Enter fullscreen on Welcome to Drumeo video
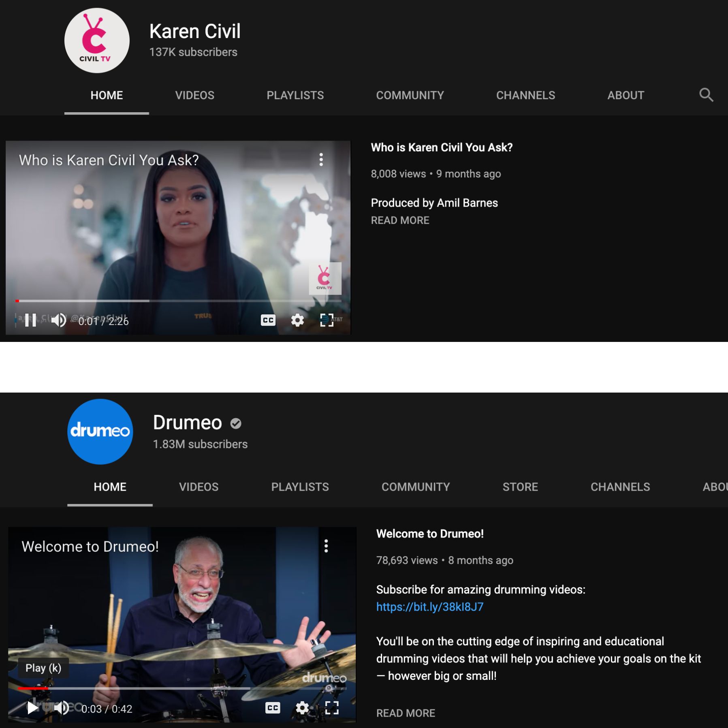 pos(332,708)
